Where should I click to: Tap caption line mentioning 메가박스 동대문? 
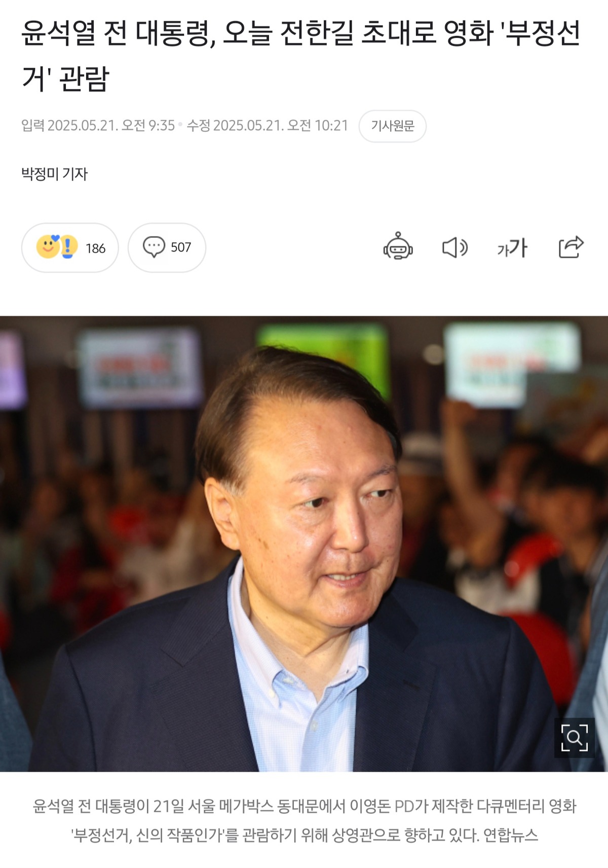tap(304, 806)
